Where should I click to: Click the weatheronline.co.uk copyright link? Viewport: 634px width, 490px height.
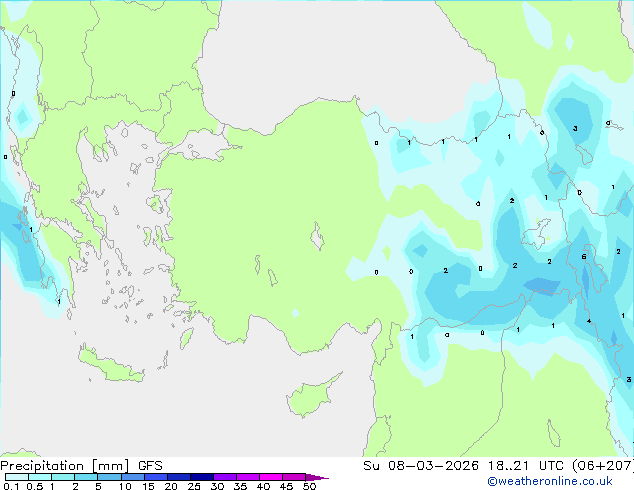[550, 481]
